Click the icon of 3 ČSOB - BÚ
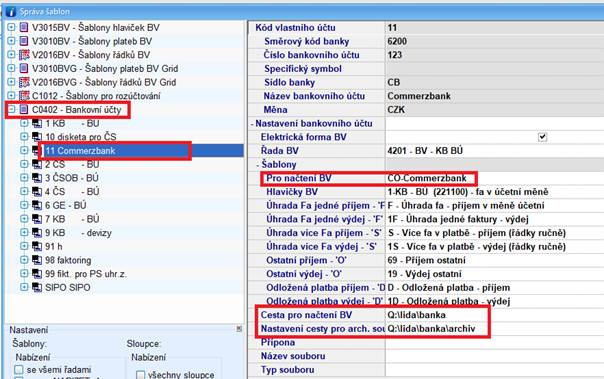Screen dimensions: 604x379 tap(37, 178)
